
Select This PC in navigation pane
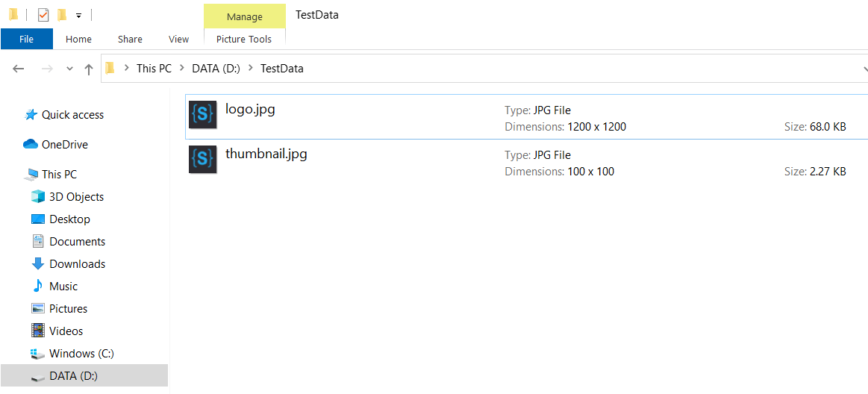(59, 175)
